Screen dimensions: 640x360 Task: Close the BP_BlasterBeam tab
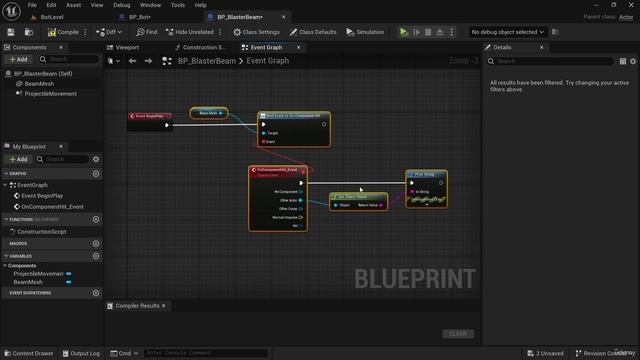click(x=284, y=17)
